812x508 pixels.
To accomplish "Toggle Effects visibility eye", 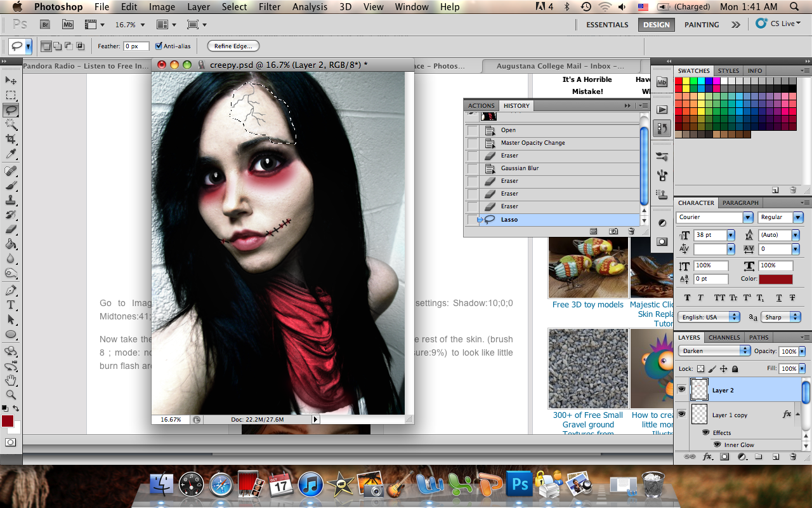I will point(705,432).
